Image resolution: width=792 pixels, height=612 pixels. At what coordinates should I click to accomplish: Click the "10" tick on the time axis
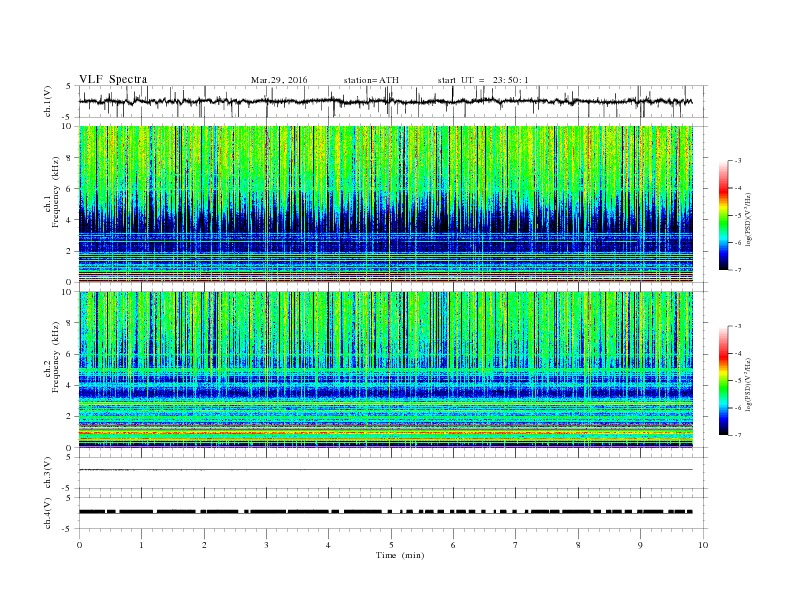[703, 545]
